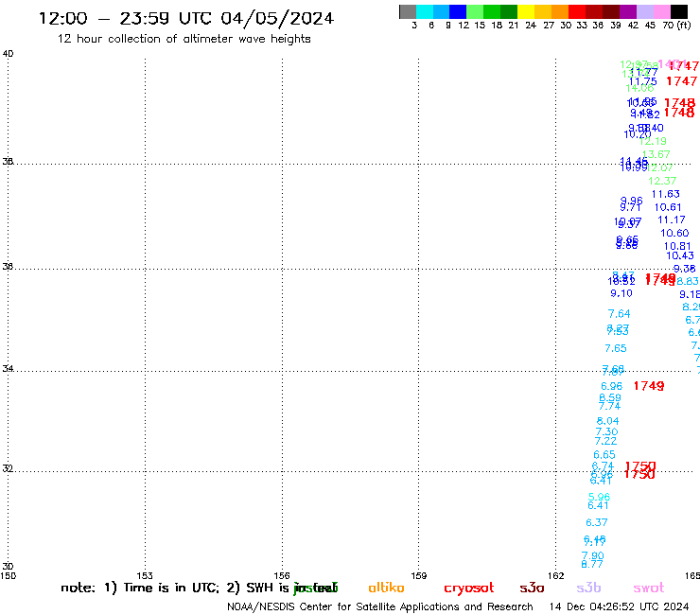
Task: Click the wave height value 7.74
Action: point(609,407)
